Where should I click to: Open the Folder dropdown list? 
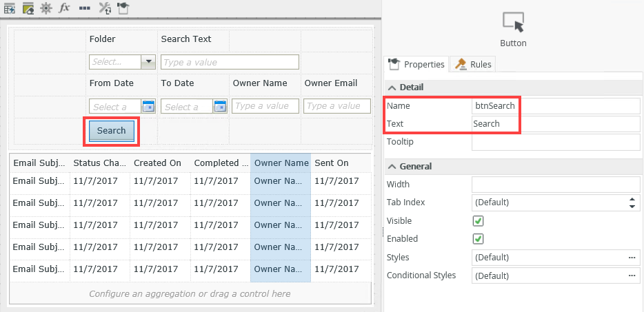[x=148, y=62]
